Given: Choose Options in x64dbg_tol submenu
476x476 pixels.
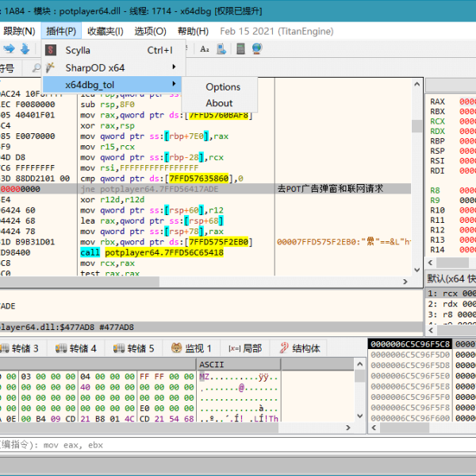Looking at the screenshot, I should click(223, 87).
